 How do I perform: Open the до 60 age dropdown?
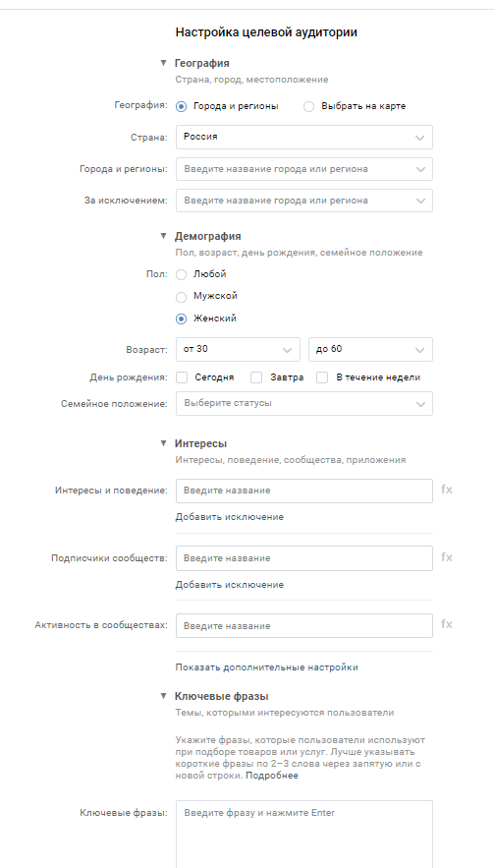pos(370,349)
